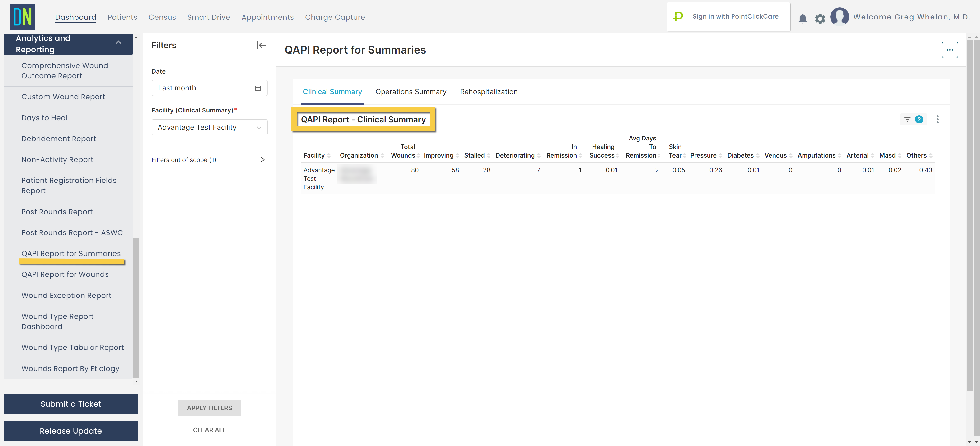Sort table by Facility column
Image resolution: width=980 pixels, height=446 pixels.
click(x=329, y=156)
